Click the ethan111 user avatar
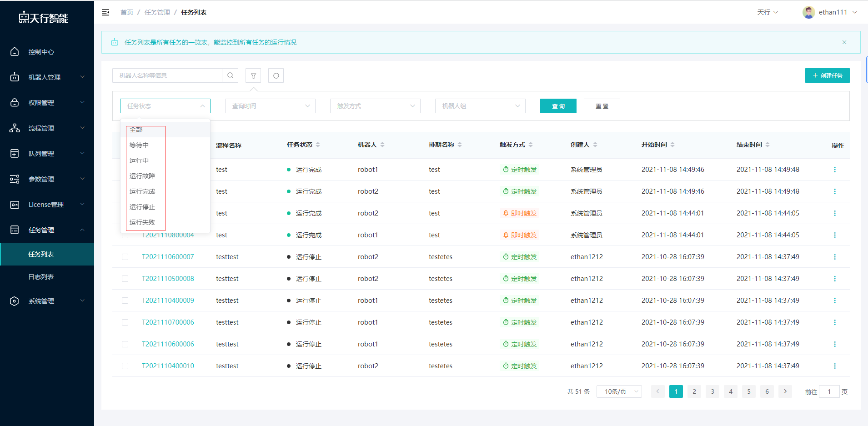The image size is (868, 426). click(808, 12)
